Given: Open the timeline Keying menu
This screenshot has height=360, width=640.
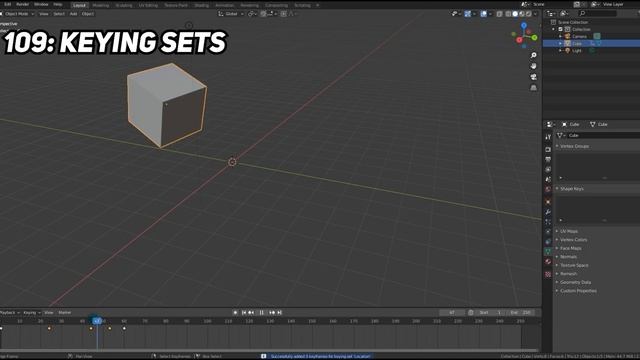Looking at the screenshot, I should pyautogui.click(x=31, y=313).
